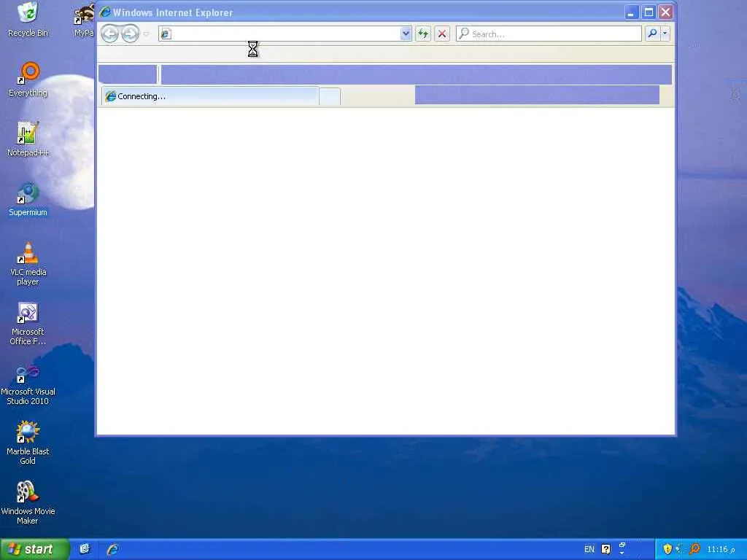Maximize the Internet Explorer window
The height and width of the screenshot is (560, 747).
point(649,12)
